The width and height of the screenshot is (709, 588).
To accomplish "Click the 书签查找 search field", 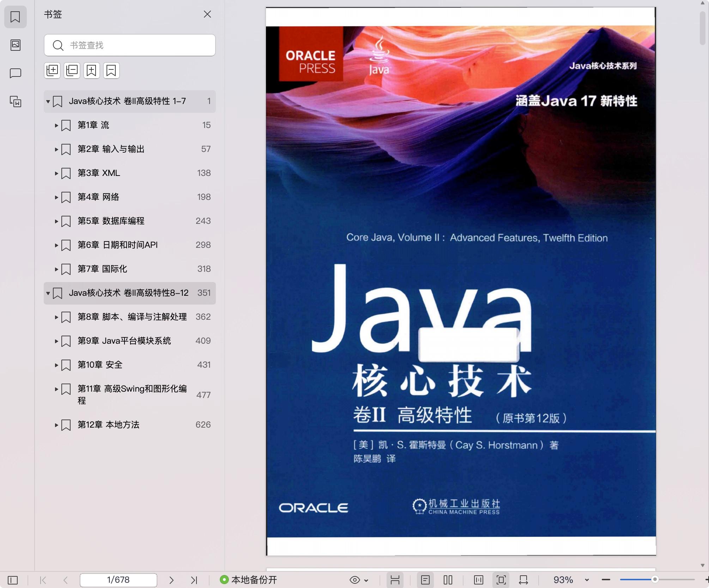I will 130,45.
